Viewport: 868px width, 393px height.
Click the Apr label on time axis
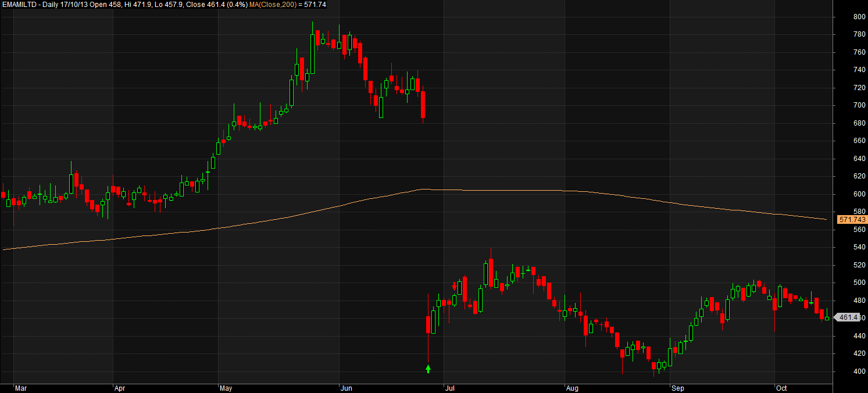pyautogui.click(x=120, y=387)
